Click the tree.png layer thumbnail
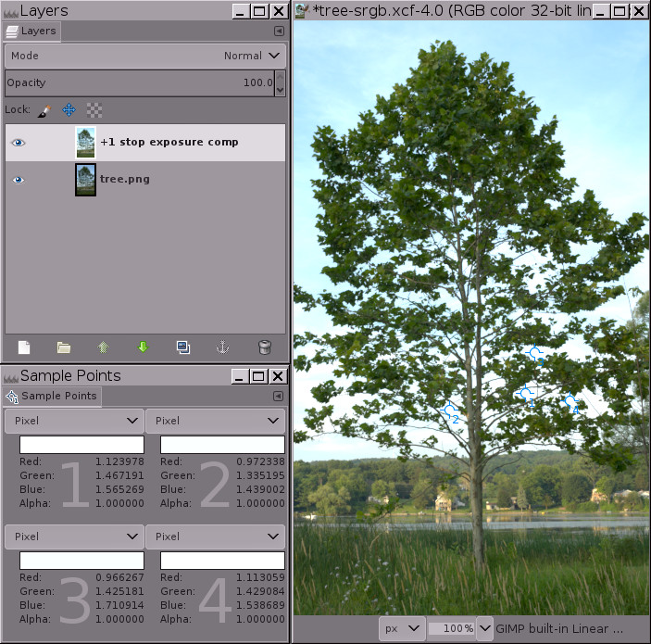This screenshot has width=651, height=644. click(85, 180)
